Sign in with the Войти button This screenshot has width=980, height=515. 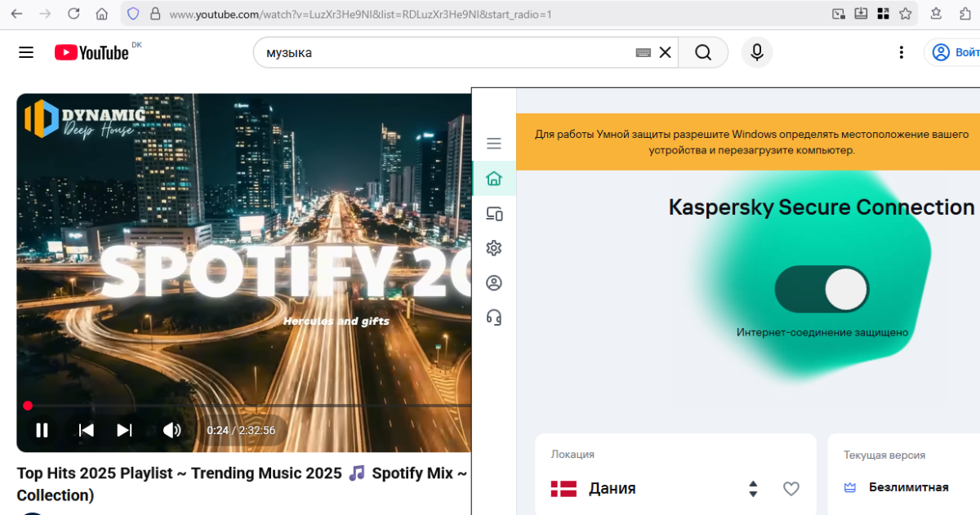[x=953, y=52]
